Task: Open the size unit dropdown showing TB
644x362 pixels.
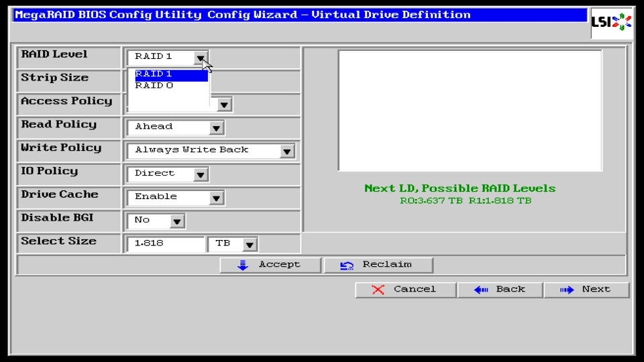Action: [233, 244]
